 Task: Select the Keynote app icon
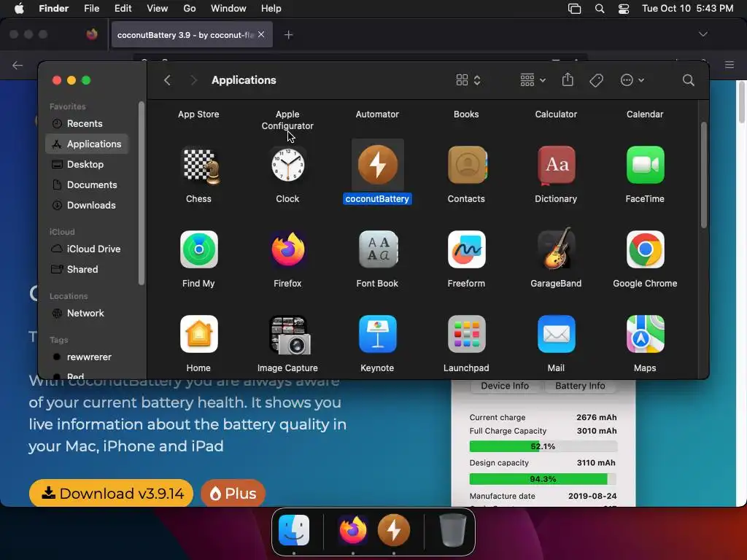pos(377,334)
